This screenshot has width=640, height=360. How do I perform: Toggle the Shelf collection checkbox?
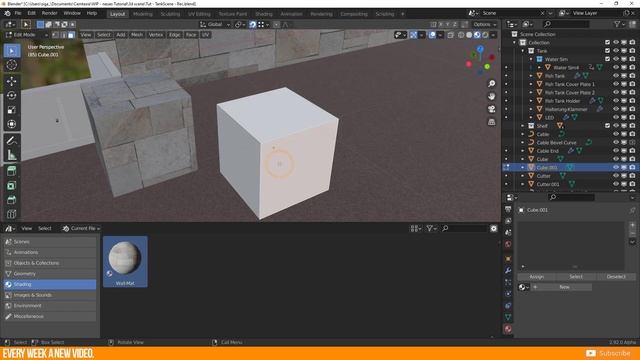(607, 126)
